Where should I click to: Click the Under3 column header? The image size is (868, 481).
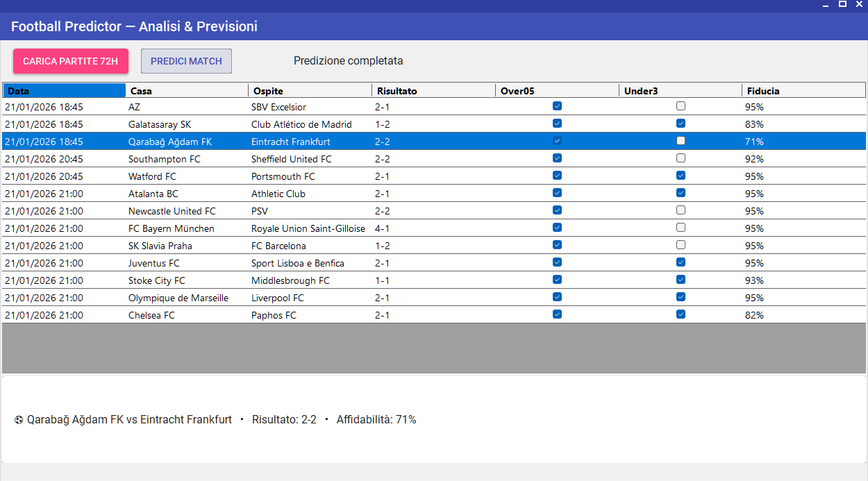[x=681, y=91]
